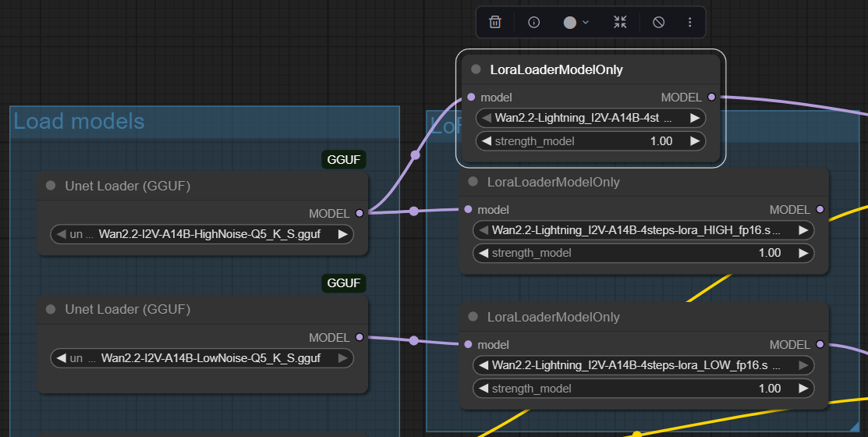Open the node color picker dropdown
Image resolution: width=868 pixels, height=437 pixels.
(x=576, y=22)
